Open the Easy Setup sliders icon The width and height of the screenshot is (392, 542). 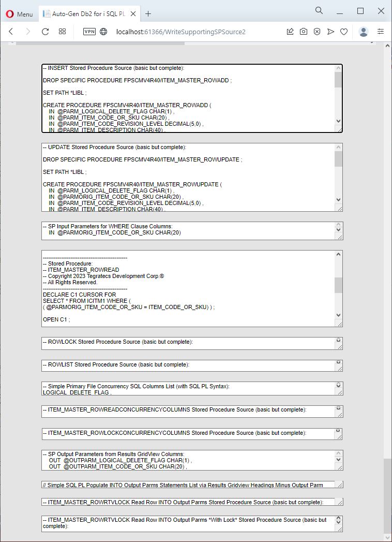(381, 32)
